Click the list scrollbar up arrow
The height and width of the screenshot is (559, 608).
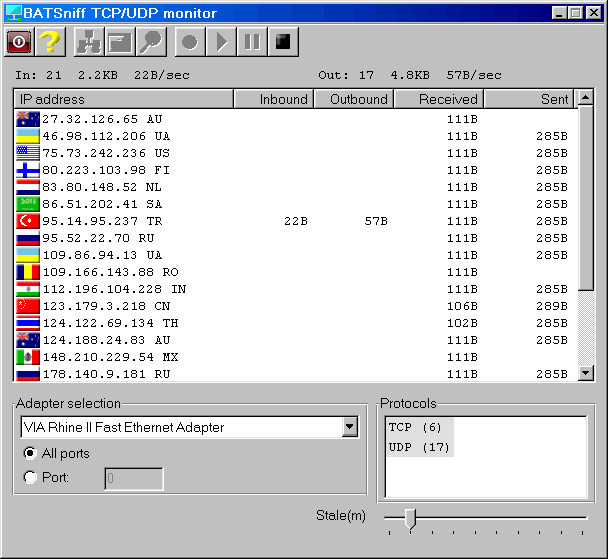click(x=586, y=98)
